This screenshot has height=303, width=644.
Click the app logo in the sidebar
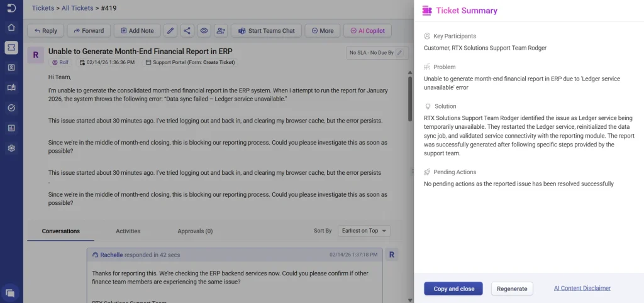point(11,8)
